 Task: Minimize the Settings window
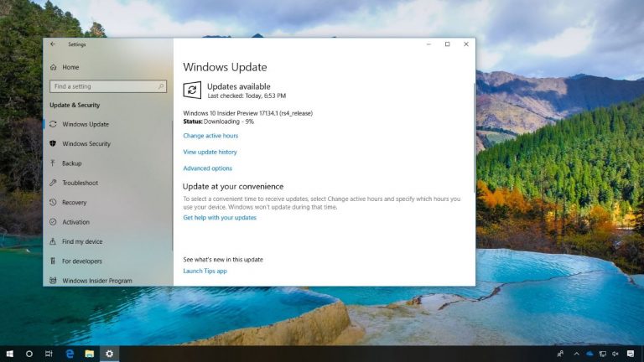428,44
